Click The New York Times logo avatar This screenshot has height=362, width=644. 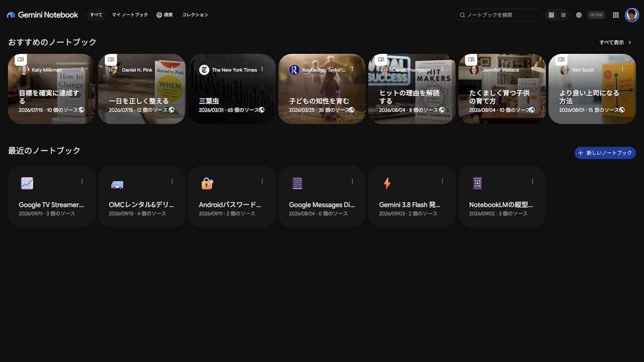tap(204, 70)
